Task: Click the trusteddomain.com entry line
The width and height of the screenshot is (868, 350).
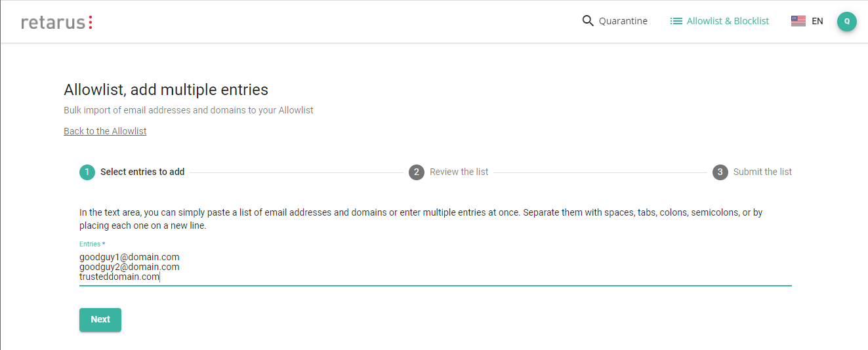Action: (119, 277)
